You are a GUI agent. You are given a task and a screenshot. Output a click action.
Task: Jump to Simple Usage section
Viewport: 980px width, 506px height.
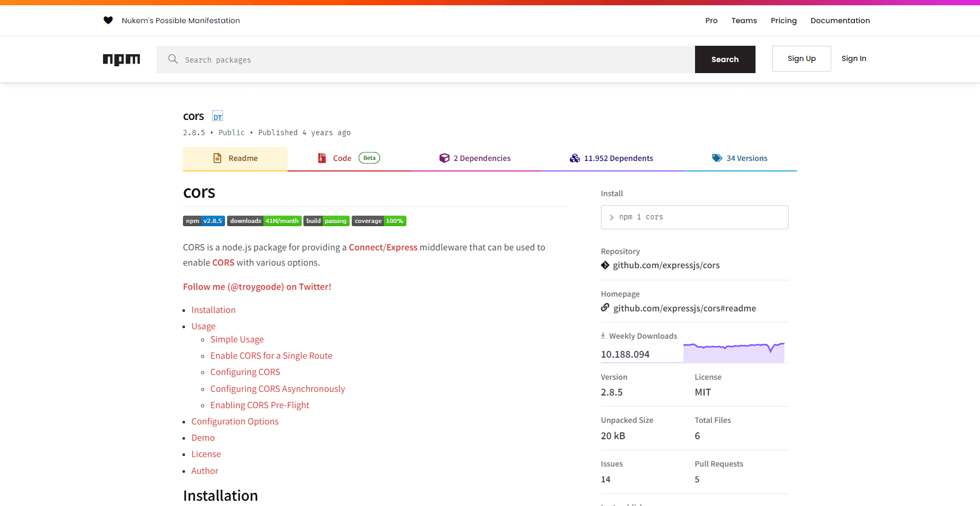(x=237, y=339)
